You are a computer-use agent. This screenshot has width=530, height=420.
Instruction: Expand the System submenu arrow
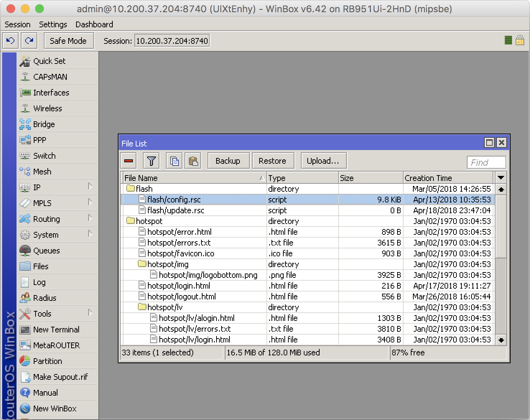[x=90, y=234]
